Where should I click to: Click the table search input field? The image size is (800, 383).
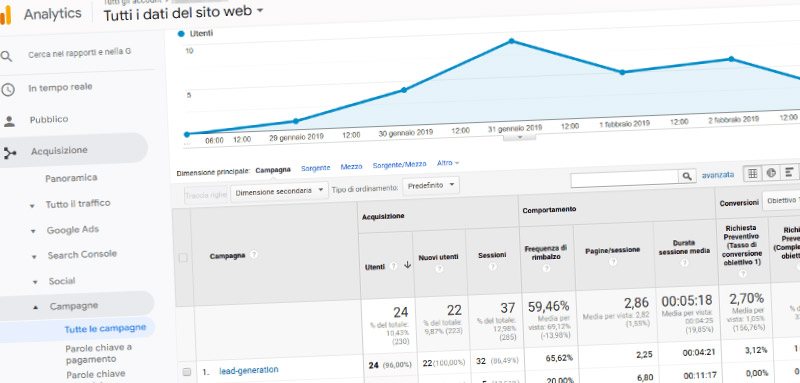coord(624,178)
